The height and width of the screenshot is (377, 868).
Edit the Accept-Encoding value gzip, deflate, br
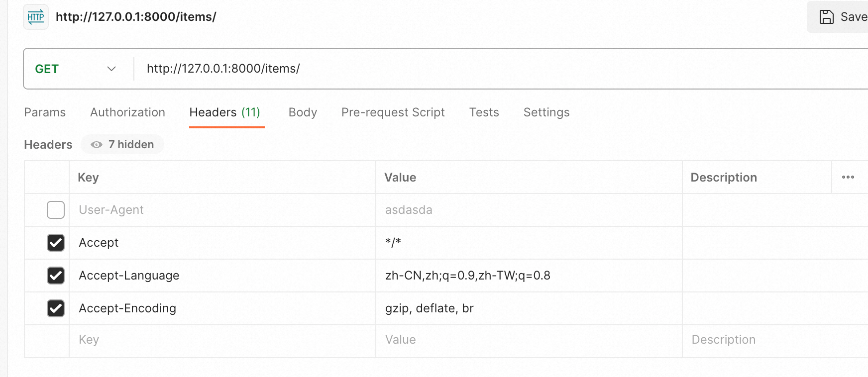click(429, 308)
